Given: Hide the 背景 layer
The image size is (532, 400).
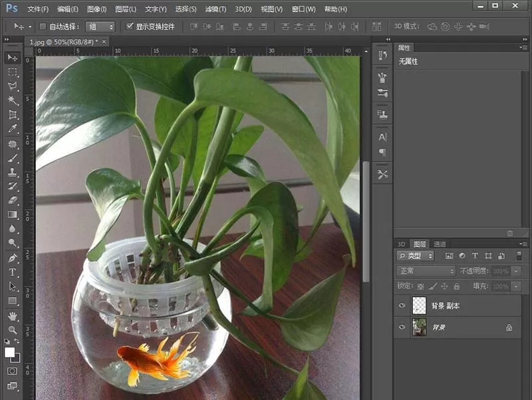Looking at the screenshot, I should tap(402, 327).
